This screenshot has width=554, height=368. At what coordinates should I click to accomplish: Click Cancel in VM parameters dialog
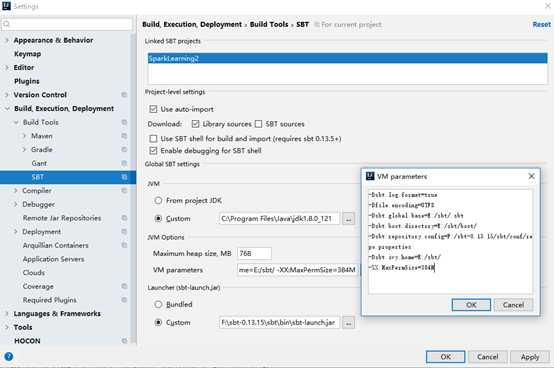coord(513,305)
